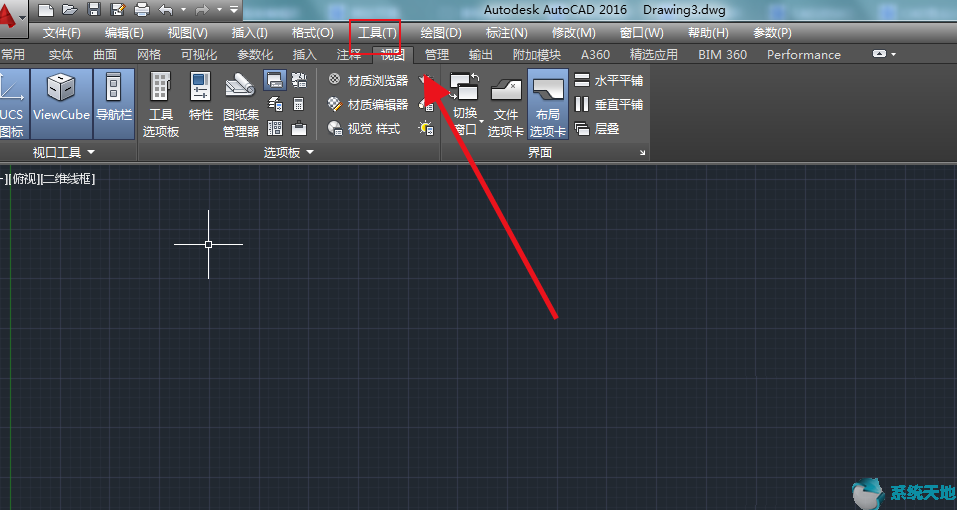Open the 文件(F) menu
Screen dimensions: 957x510
pos(62,32)
